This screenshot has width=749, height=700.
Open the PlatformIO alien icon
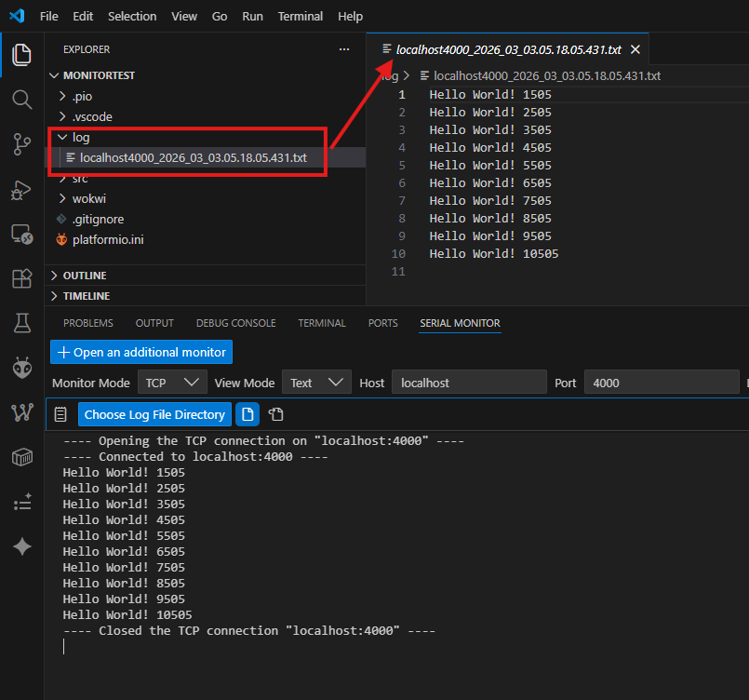pyautogui.click(x=21, y=368)
